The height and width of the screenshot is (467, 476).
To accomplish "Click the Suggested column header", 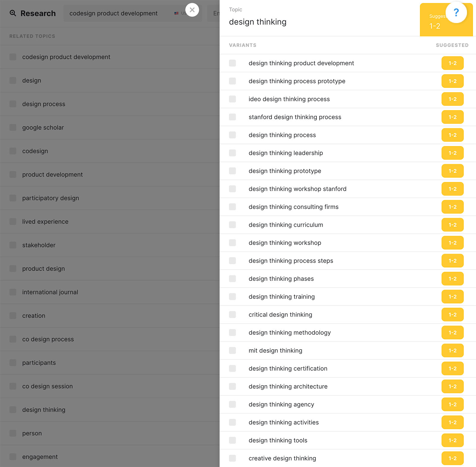I will point(452,45).
